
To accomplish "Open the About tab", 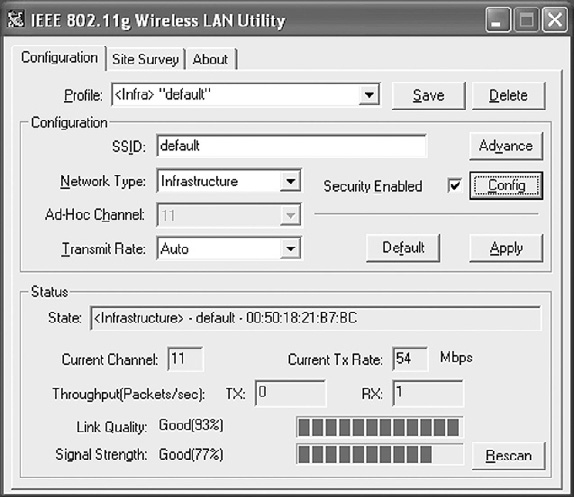I will coord(210,59).
